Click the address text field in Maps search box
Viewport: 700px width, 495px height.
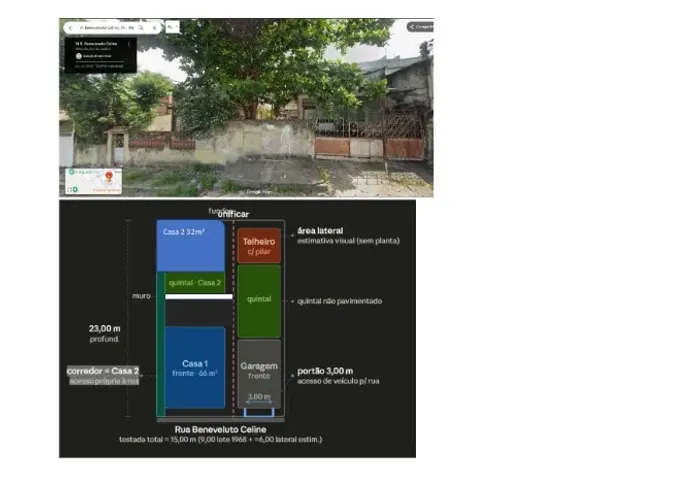coord(107,28)
